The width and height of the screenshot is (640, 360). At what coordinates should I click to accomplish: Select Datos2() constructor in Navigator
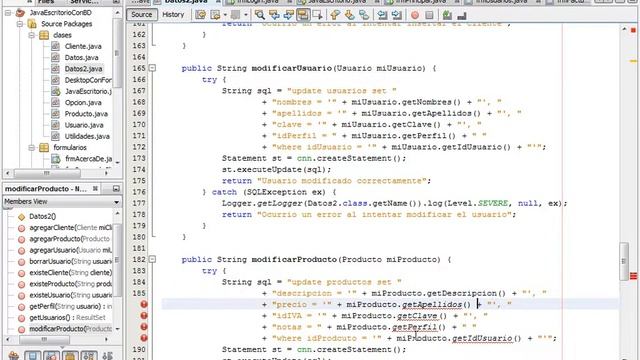(x=42, y=216)
